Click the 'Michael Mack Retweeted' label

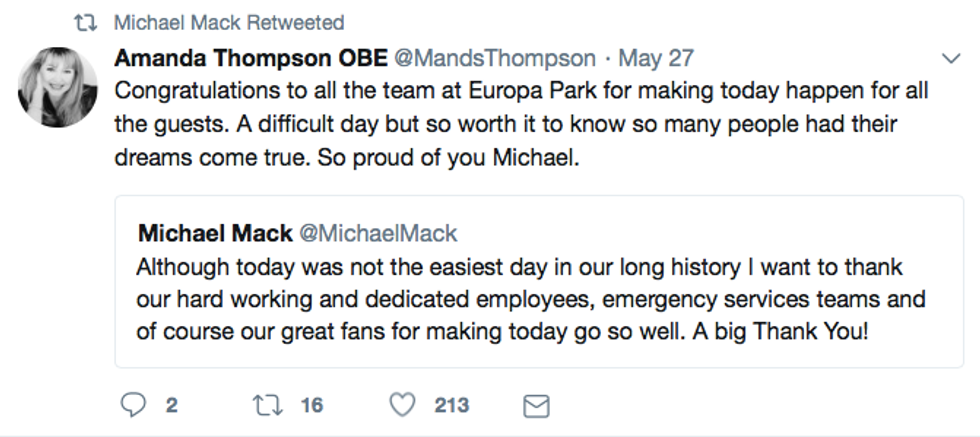pyautogui.click(x=229, y=22)
